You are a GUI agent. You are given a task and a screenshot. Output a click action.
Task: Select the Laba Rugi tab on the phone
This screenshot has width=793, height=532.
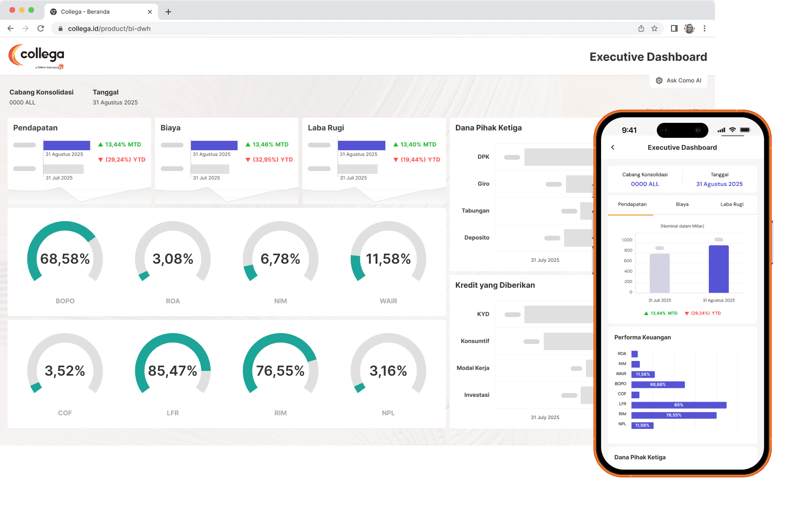pyautogui.click(x=732, y=204)
